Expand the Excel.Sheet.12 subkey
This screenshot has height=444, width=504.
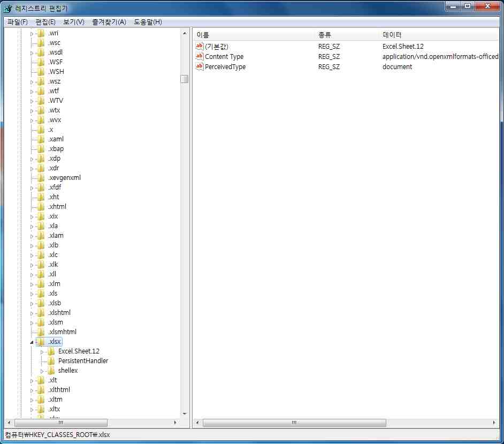[42, 352]
